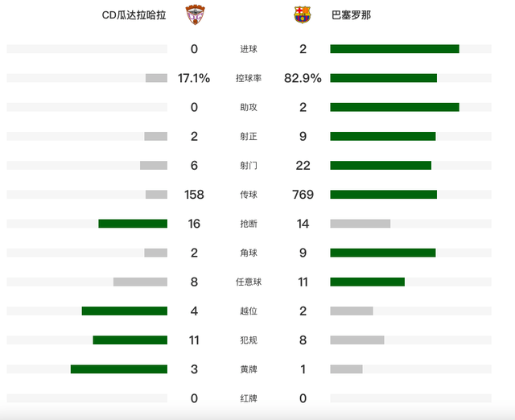This screenshot has width=515, height=420.
Task: Click Guadalajara's green 抢断 tackles bar
Action: pyautogui.click(x=133, y=224)
